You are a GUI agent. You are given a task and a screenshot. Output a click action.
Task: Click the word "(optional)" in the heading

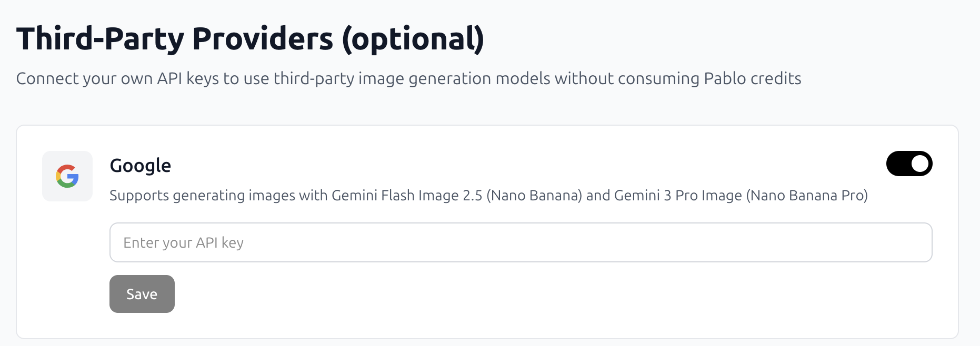(413, 39)
